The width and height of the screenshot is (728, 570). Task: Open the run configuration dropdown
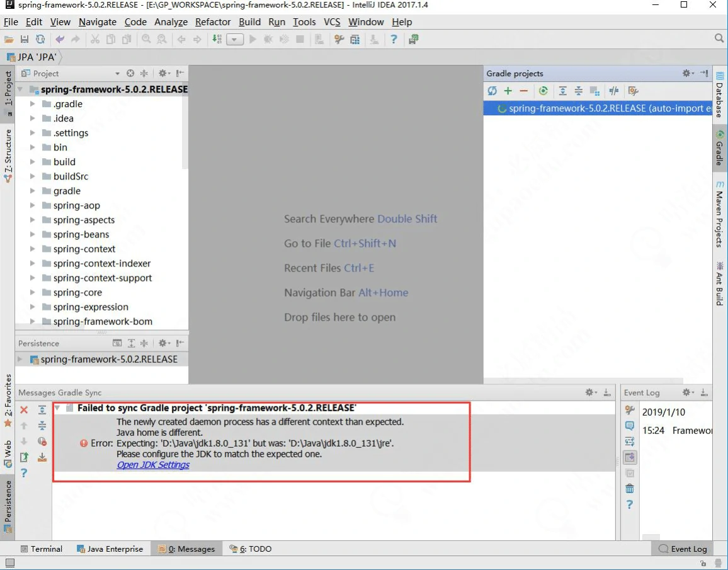click(x=235, y=39)
